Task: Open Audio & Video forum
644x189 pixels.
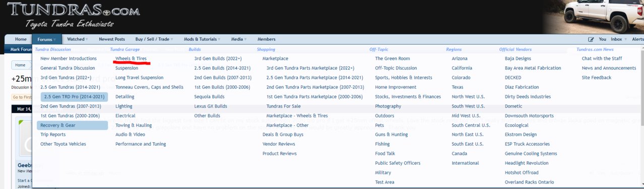Action: 130,134
